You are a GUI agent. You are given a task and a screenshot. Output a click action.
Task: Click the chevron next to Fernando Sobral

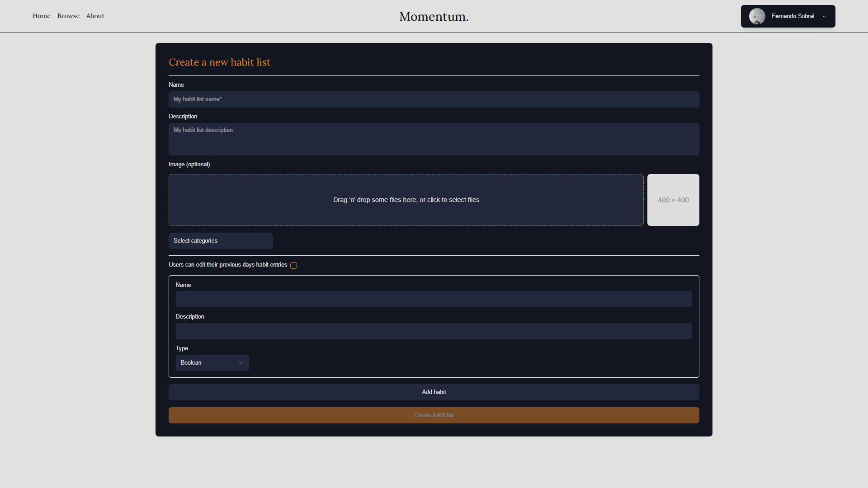point(824,17)
